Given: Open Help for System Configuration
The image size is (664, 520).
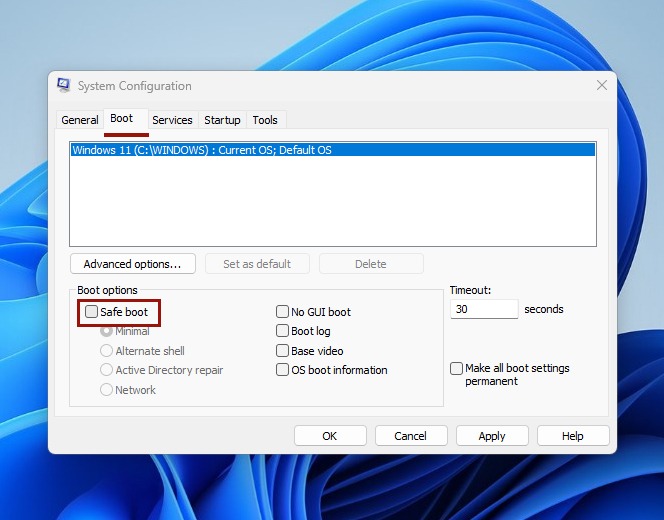Looking at the screenshot, I should (x=573, y=436).
